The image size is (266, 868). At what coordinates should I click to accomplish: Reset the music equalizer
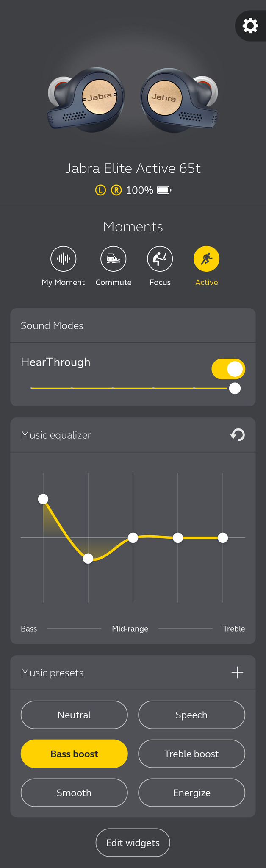coord(238,435)
